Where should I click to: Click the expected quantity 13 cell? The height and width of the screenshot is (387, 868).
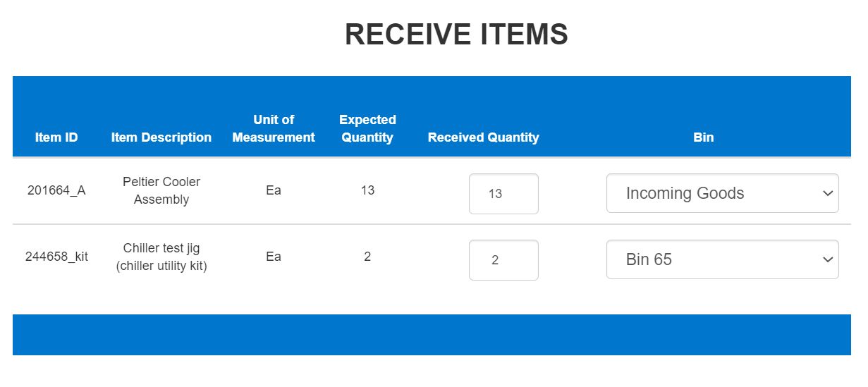367,190
